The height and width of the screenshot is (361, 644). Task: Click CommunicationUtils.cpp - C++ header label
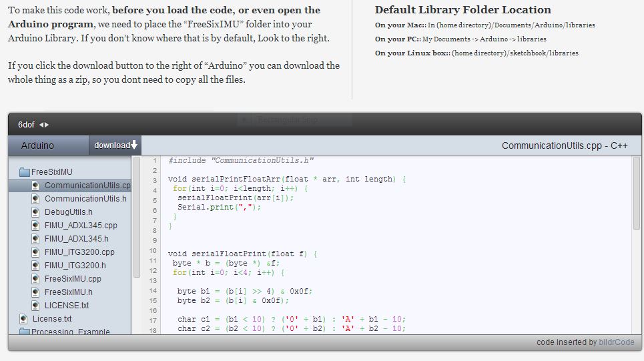click(x=565, y=145)
